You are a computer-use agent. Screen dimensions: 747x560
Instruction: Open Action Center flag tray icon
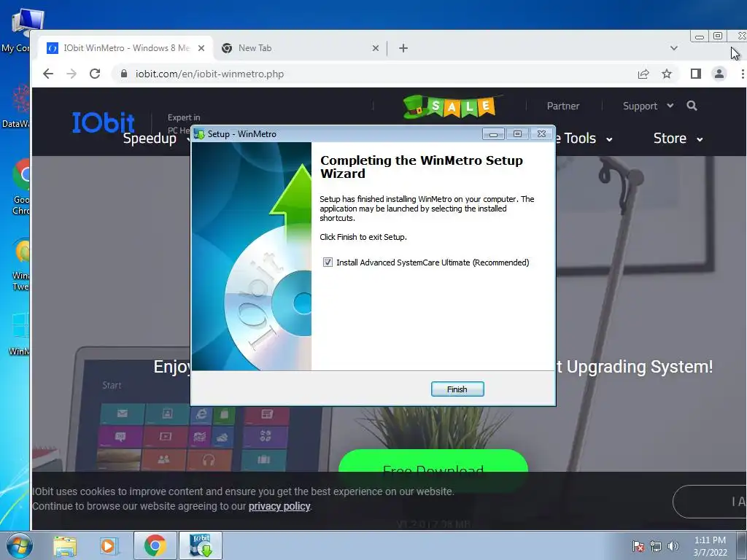[638, 546]
